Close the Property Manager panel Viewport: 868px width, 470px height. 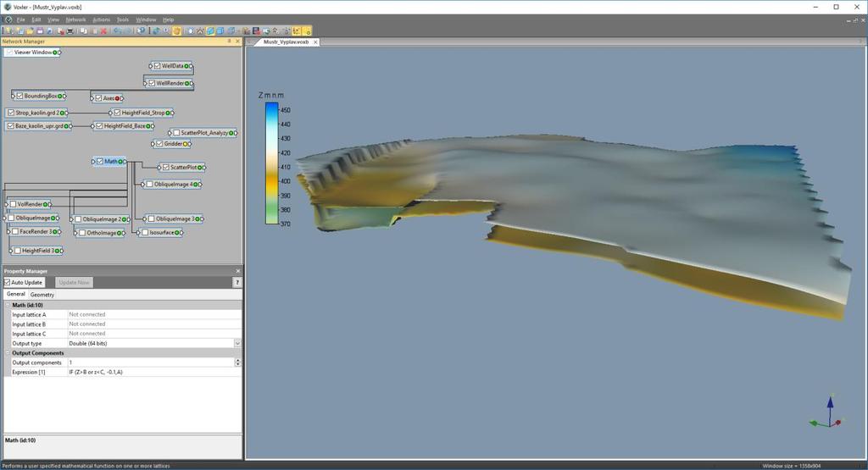238,271
